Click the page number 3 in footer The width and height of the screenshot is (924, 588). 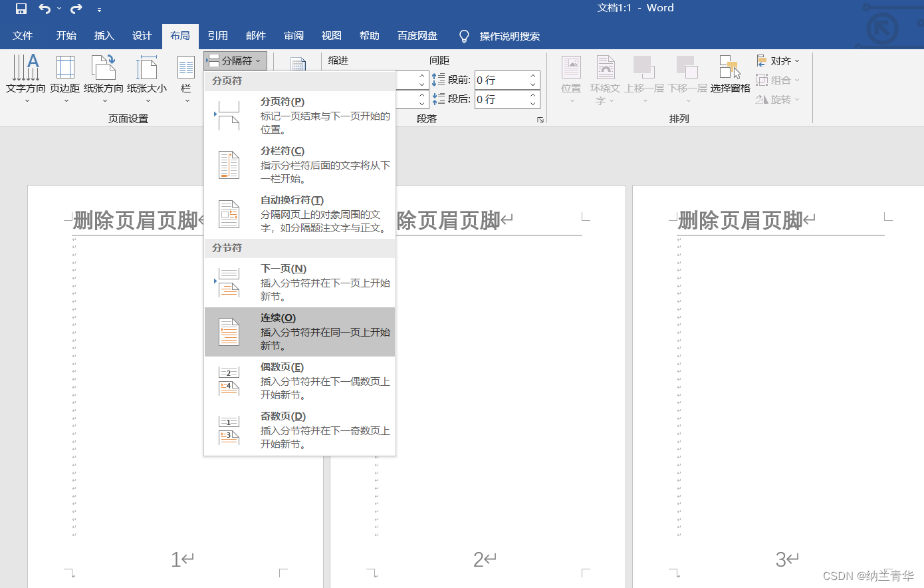point(781,559)
